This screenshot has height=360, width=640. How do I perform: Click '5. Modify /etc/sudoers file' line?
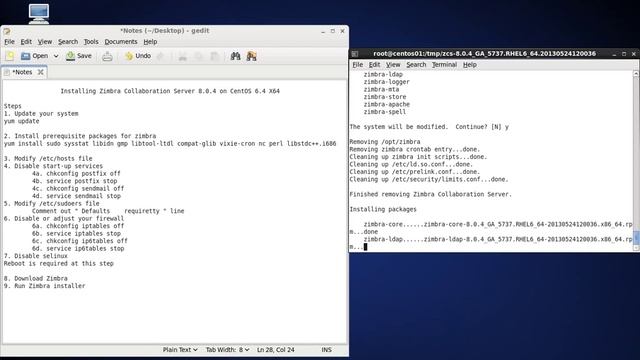click(x=51, y=203)
